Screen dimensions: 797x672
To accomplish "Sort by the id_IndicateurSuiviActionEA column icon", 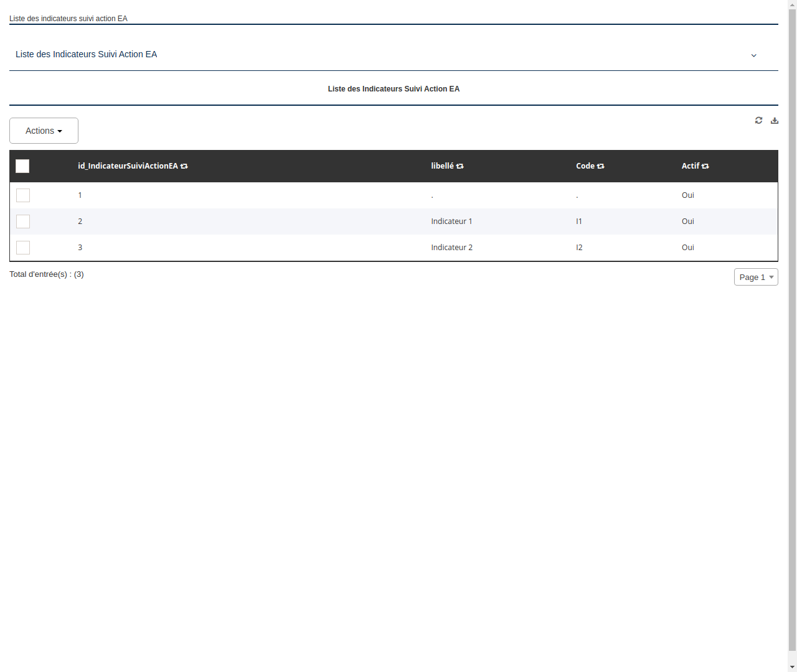I will [x=184, y=166].
